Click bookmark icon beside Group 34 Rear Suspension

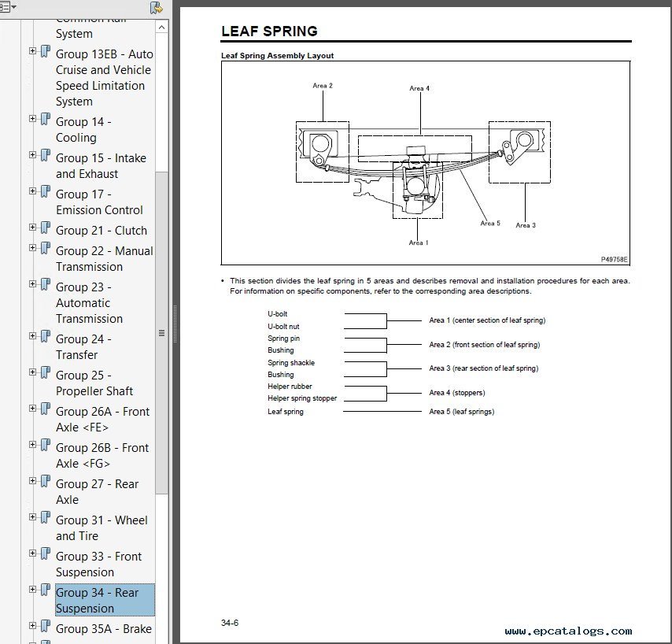click(x=46, y=590)
